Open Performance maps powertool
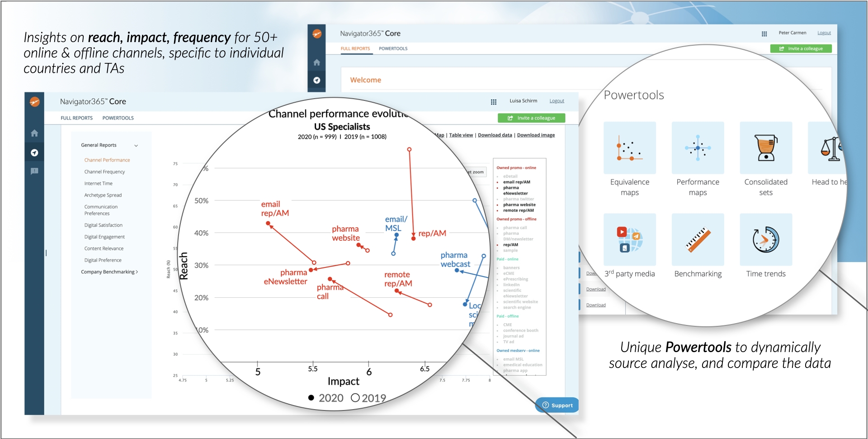Image resolution: width=868 pixels, height=439 pixels. (698, 148)
